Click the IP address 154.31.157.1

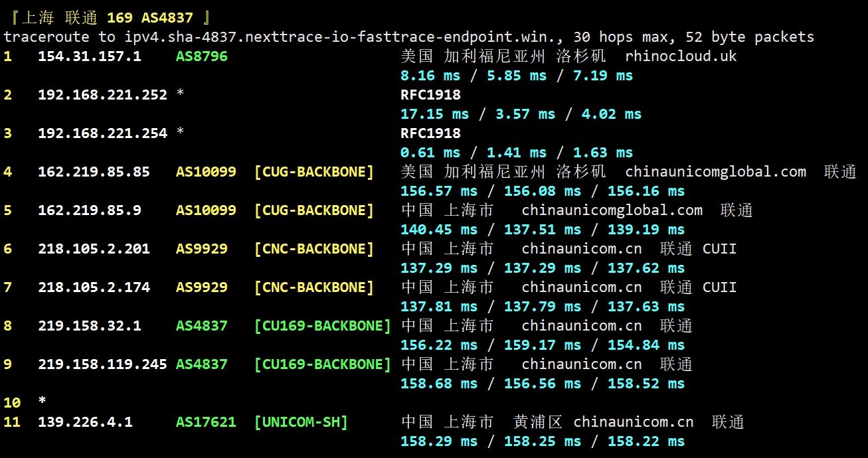tap(89, 56)
